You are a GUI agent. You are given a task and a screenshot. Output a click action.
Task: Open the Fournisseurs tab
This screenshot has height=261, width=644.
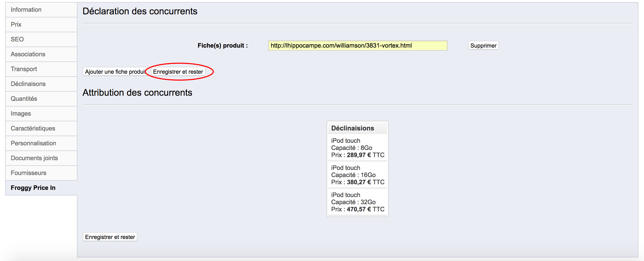point(41,173)
